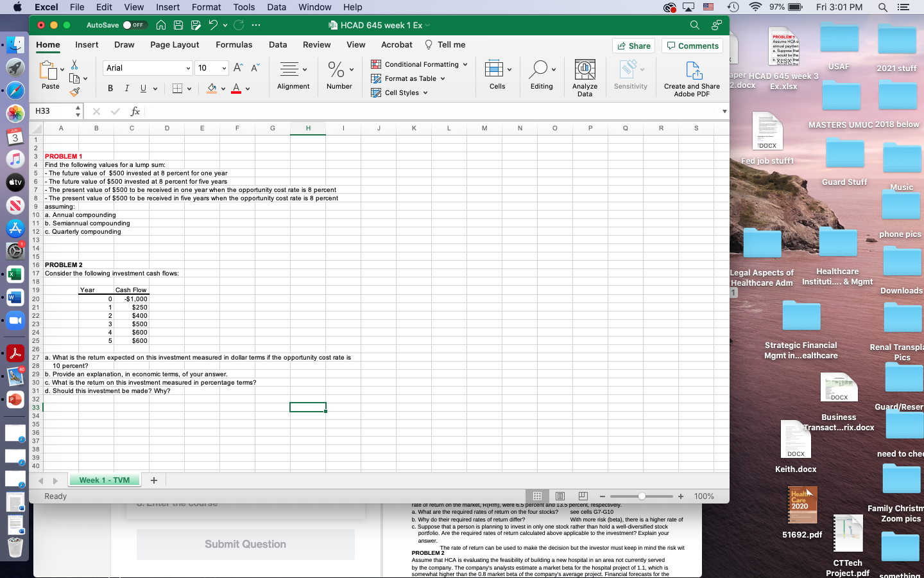The width and height of the screenshot is (924, 578).
Task: Open Conditional Formatting options
Action: [419, 64]
